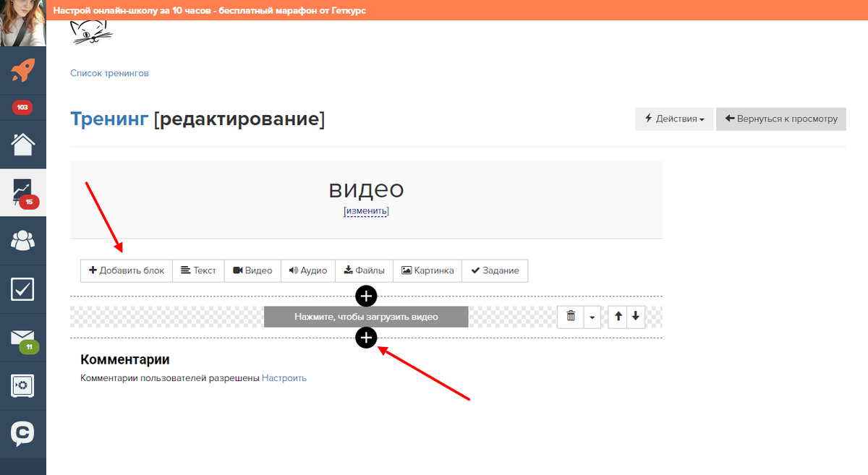Open the Добавить блок menu

point(127,270)
